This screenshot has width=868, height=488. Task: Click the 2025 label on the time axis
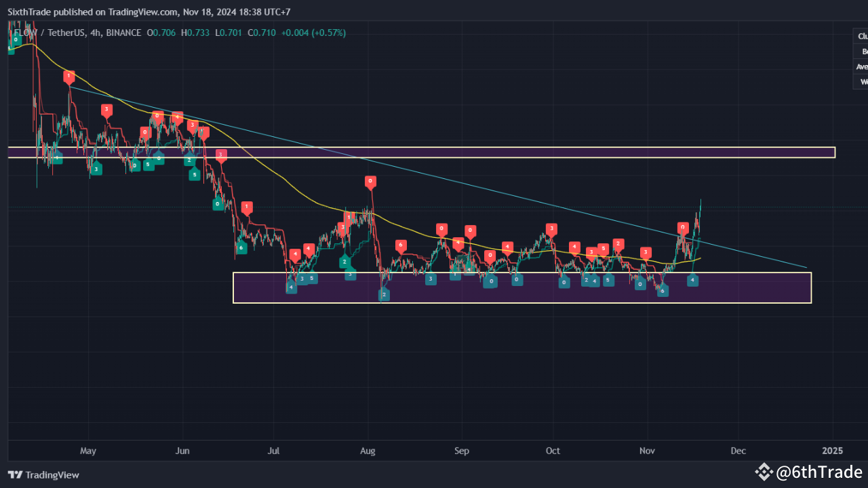pos(832,451)
